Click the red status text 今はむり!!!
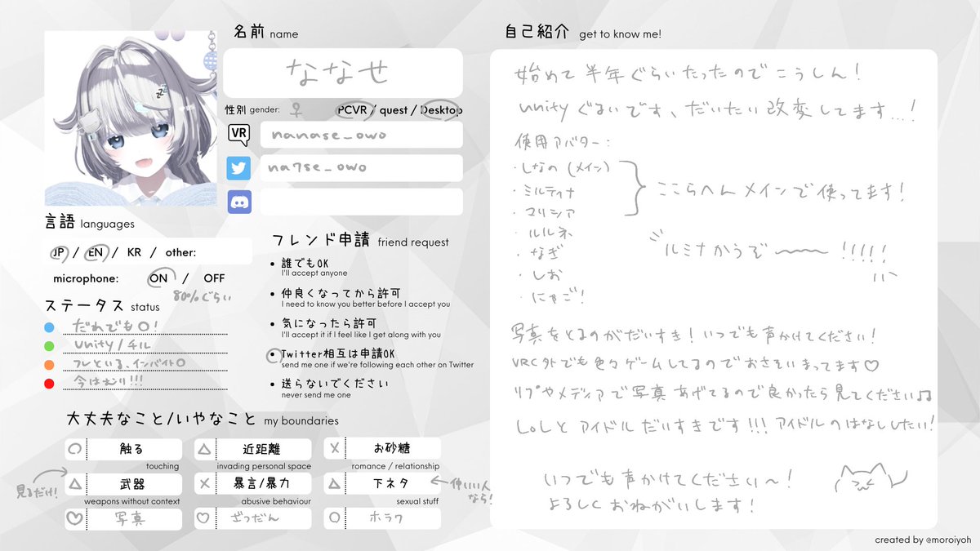The width and height of the screenshot is (980, 551). pyautogui.click(x=109, y=382)
